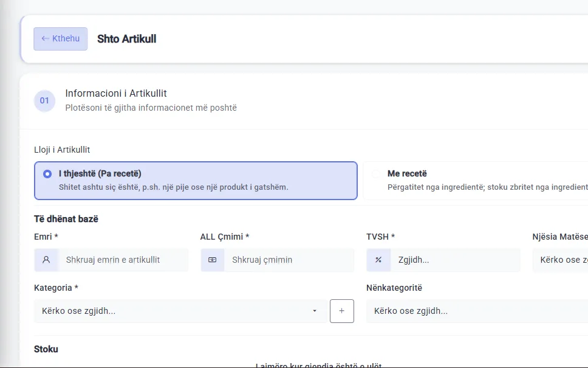Click the Shto Artikull page title

[127, 39]
